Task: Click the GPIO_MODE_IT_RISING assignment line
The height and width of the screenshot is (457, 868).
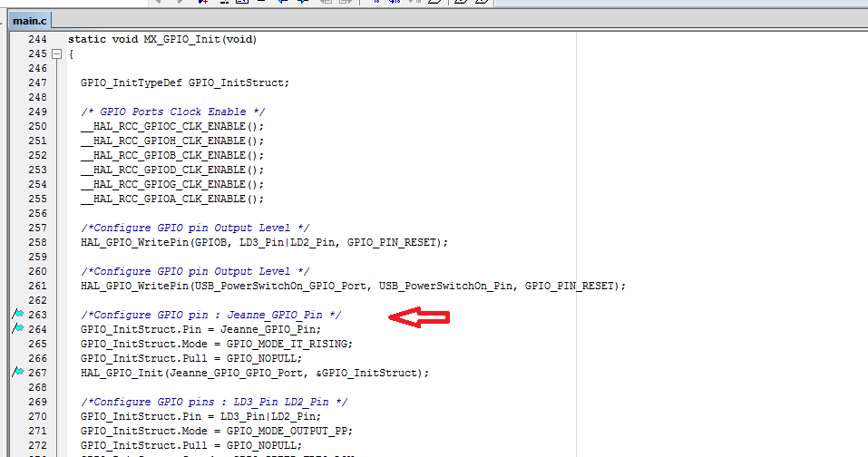Action: pos(217,344)
